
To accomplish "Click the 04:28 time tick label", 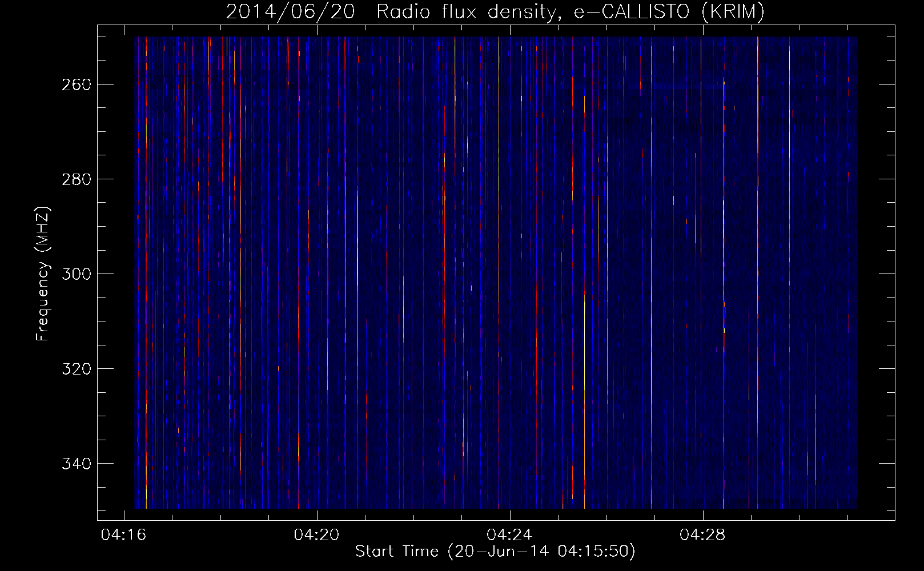I will [702, 535].
